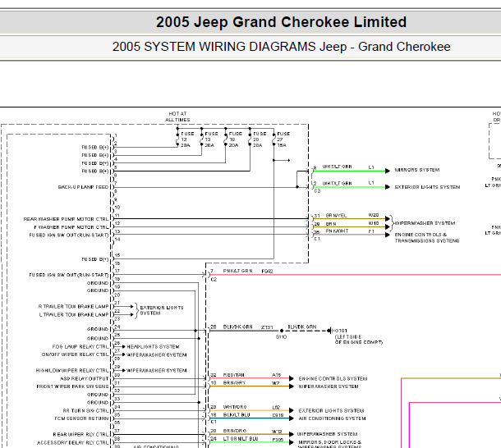Select the 'FUSE 19 20A' label

236,139
